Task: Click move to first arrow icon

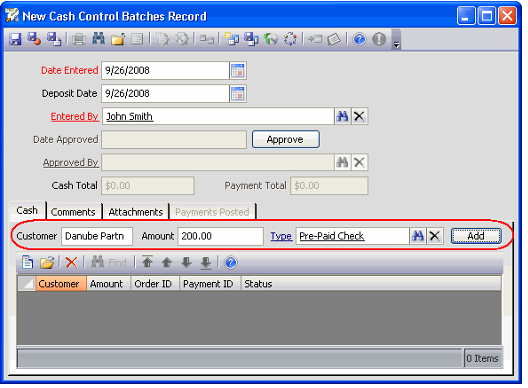Action: pyautogui.click(x=147, y=262)
